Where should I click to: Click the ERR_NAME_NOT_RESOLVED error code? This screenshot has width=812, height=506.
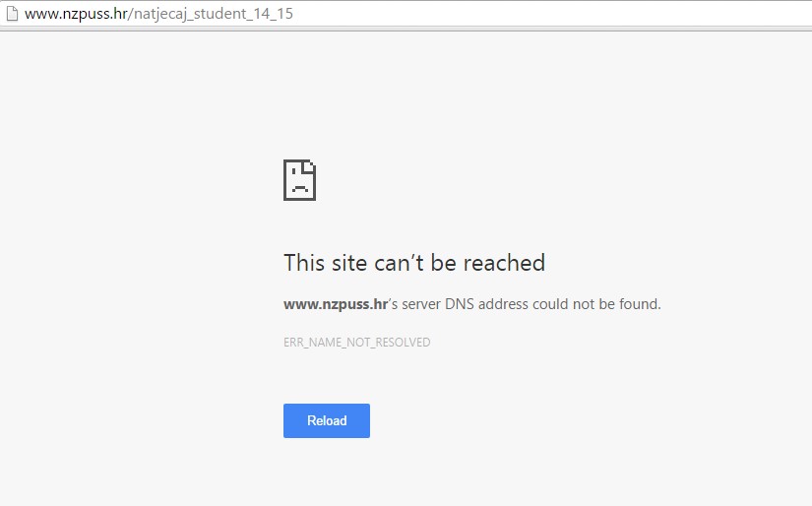click(357, 343)
